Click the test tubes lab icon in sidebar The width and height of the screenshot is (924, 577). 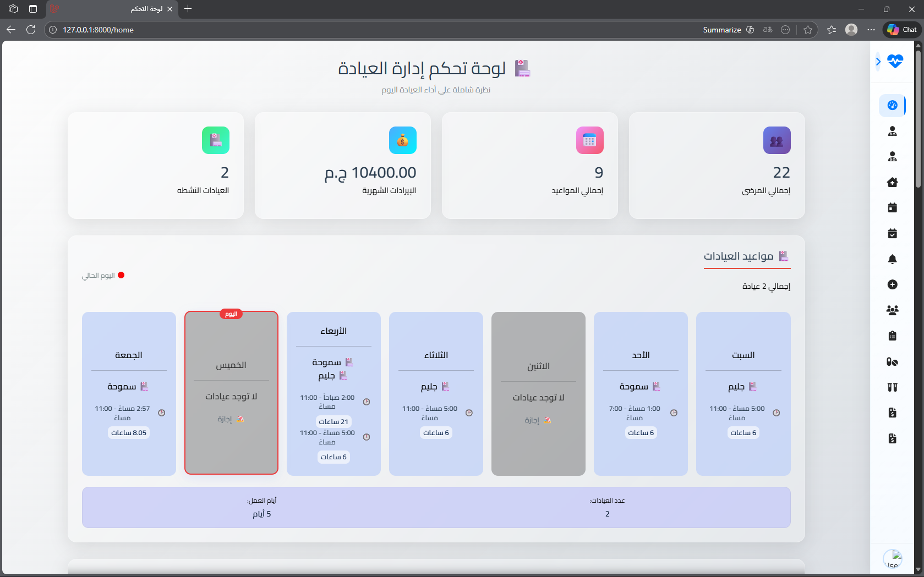[892, 387]
